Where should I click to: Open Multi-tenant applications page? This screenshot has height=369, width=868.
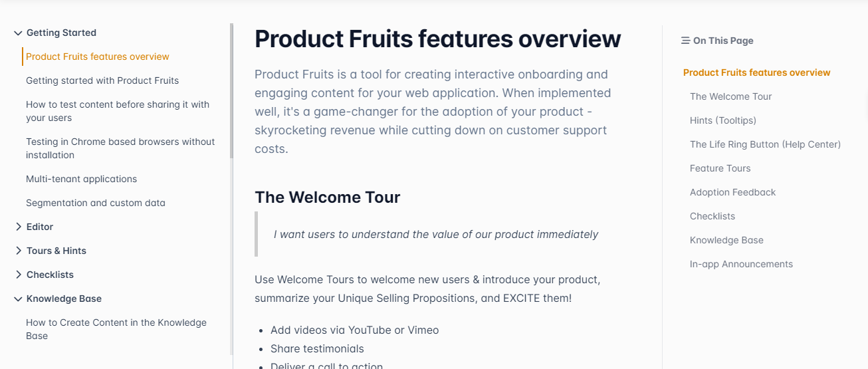(x=81, y=179)
